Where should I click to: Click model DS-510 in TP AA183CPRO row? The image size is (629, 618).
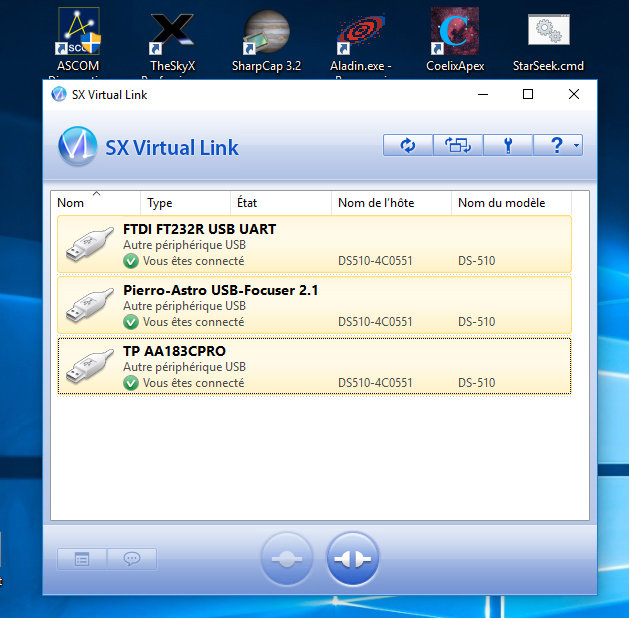click(477, 383)
